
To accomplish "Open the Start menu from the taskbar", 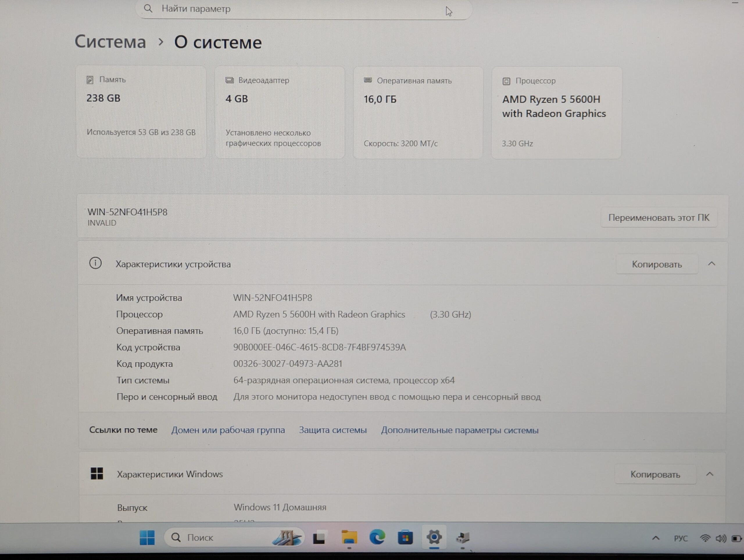I will pyautogui.click(x=147, y=537).
